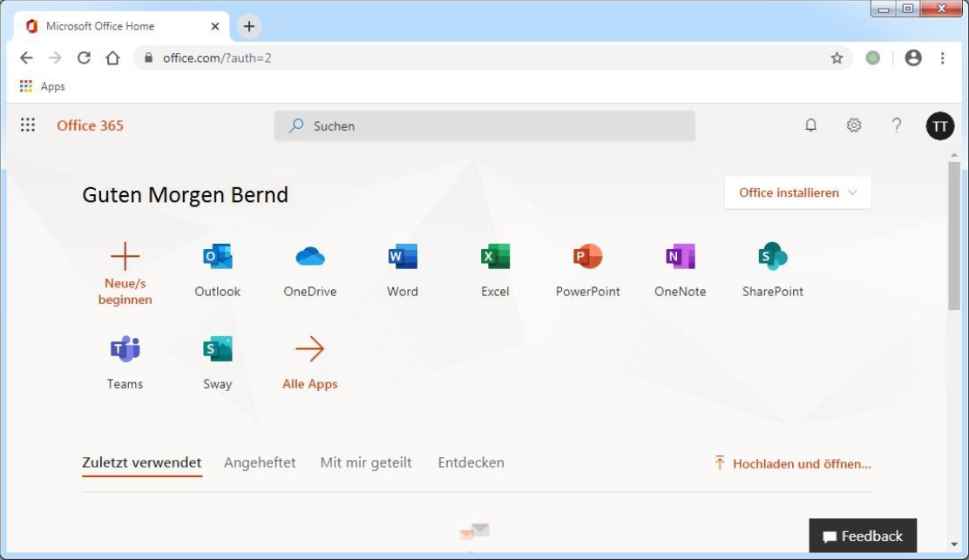This screenshot has height=560, width=969.
Task: Open the settings gear in Office header
Action: pos(854,125)
